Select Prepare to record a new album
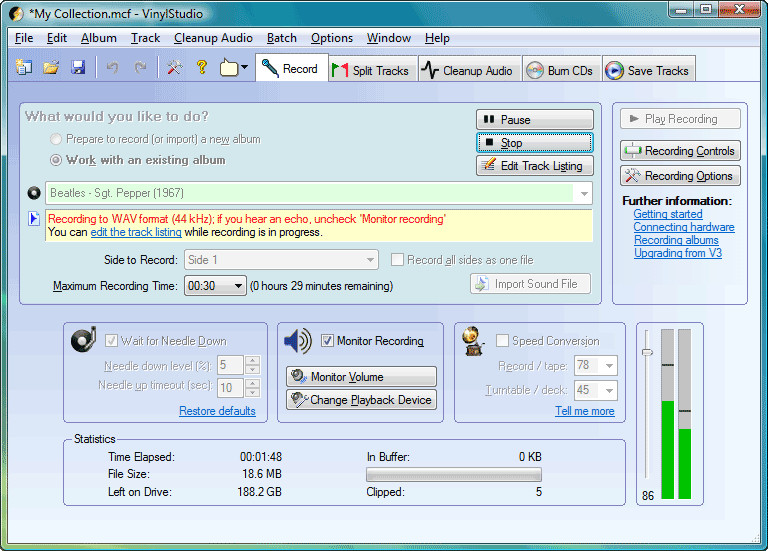 tap(56, 139)
